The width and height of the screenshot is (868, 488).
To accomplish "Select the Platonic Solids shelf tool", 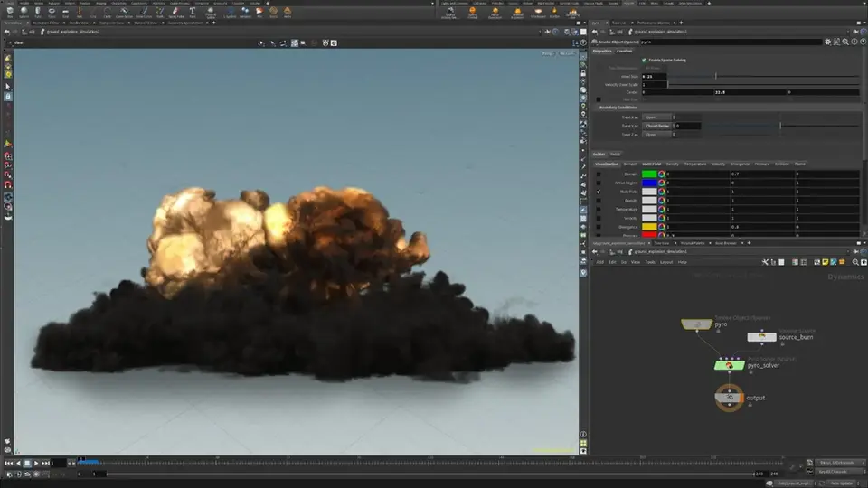I will [211, 12].
